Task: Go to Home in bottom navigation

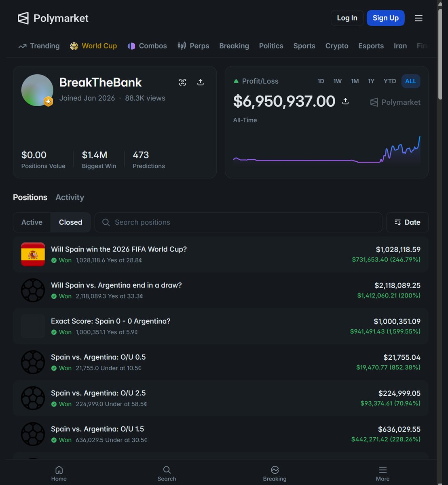Action: point(59,473)
